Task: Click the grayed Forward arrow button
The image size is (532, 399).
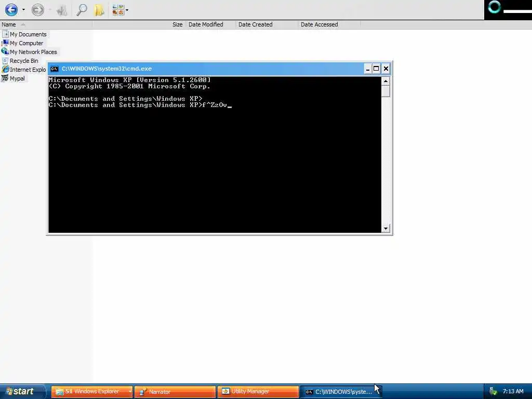Action: click(37, 10)
